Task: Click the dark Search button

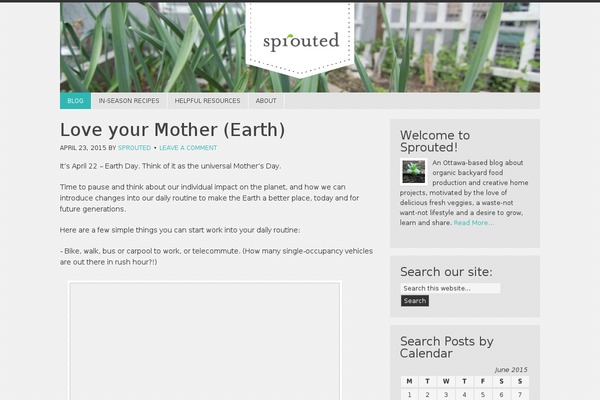Action: coord(415,301)
